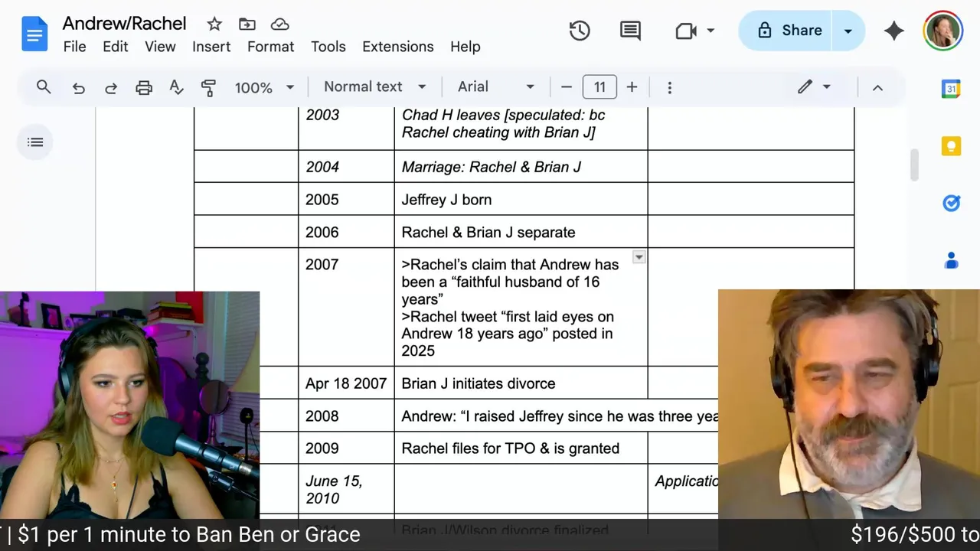The width and height of the screenshot is (980, 551).
Task: Click the "Marriage: Rachel & Brian J" cell
Action: click(x=521, y=167)
